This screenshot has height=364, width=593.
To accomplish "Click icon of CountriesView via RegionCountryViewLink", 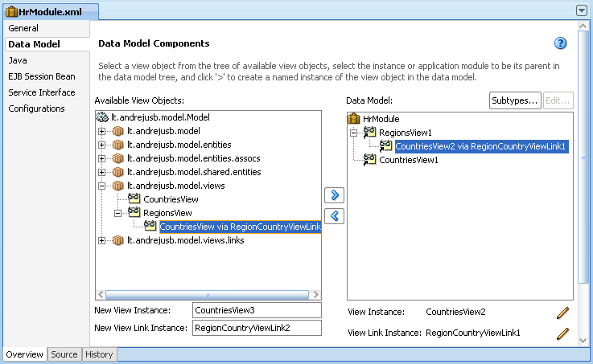I will click(x=150, y=226).
